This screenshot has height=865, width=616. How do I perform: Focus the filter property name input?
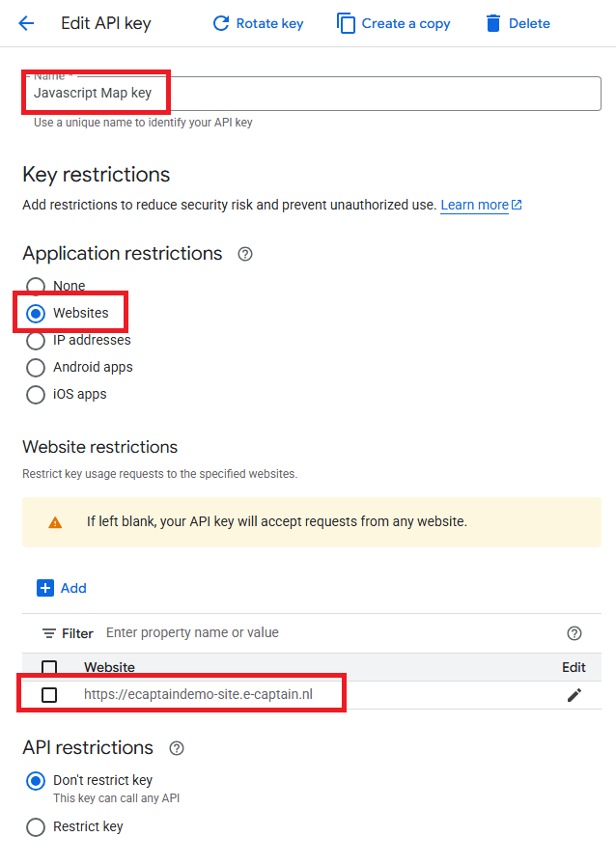[331, 632]
